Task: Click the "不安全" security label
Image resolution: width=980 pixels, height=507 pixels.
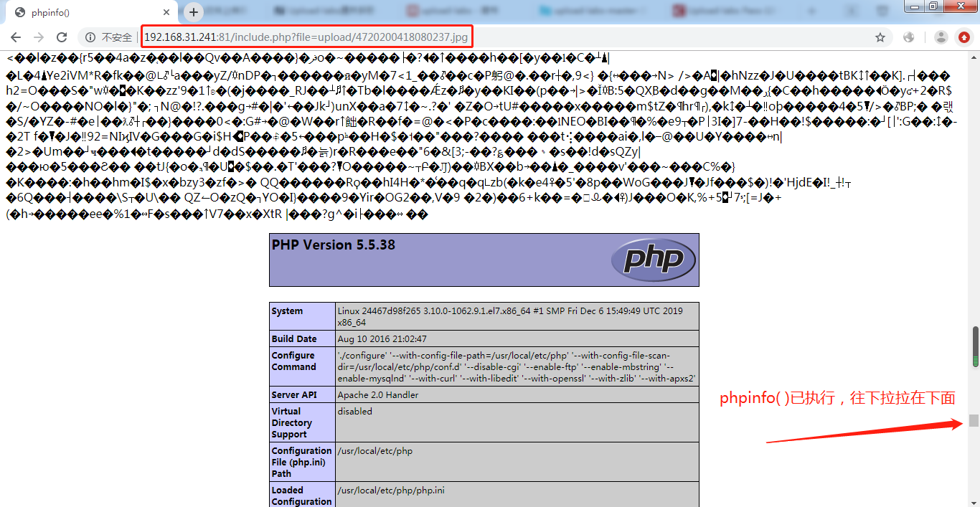Action: pyautogui.click(x=117, y=37)
